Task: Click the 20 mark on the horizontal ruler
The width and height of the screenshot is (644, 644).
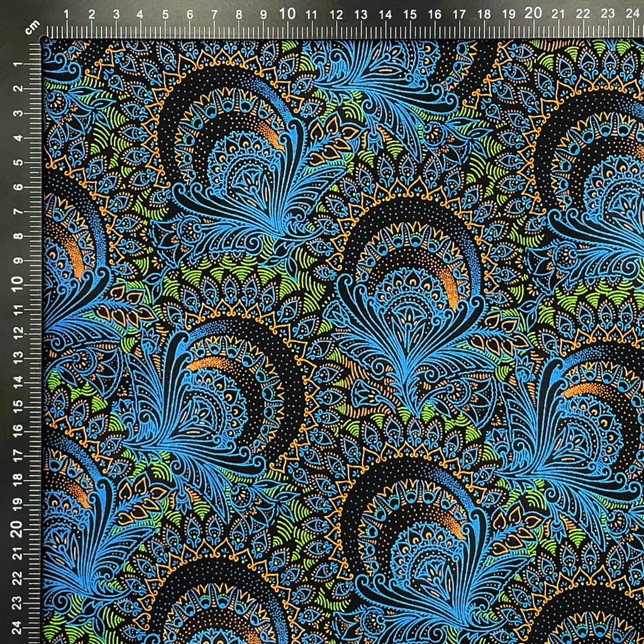Action: tap(533, 13)
